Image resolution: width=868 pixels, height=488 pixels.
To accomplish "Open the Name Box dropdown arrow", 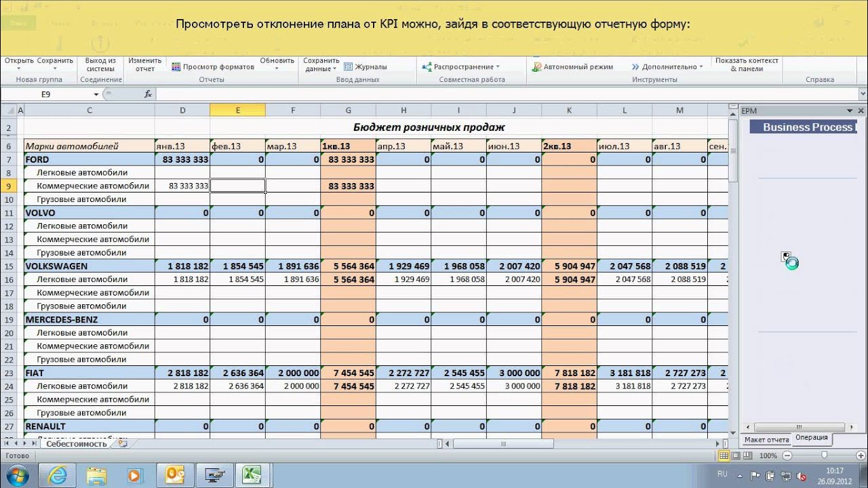I will tap(96, 94).
